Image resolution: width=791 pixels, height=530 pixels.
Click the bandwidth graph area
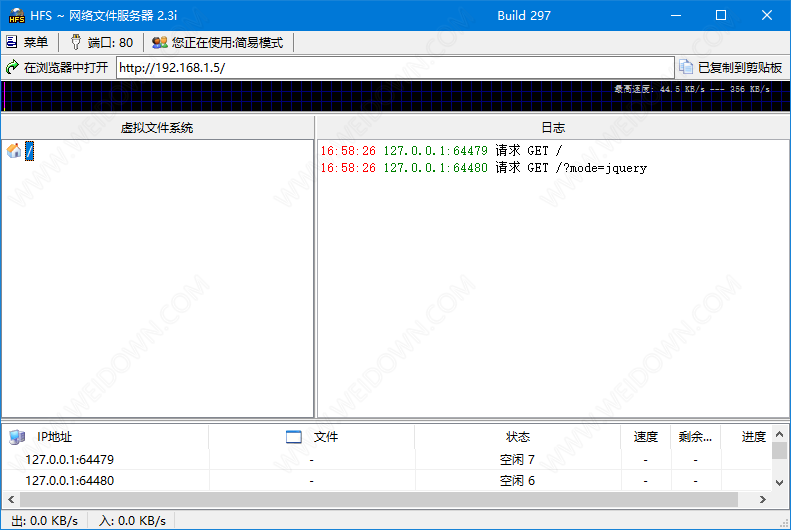(x=395, y=96)
